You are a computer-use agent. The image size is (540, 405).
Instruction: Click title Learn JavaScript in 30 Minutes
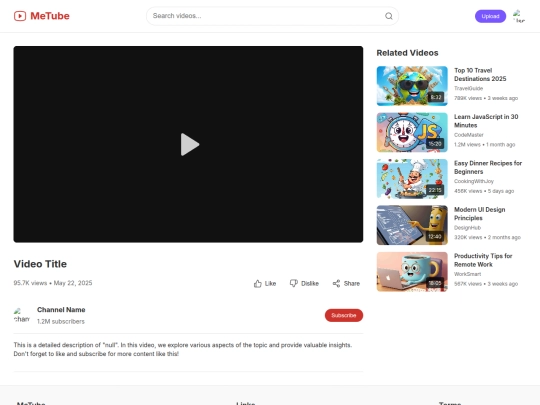pos(486,121)
